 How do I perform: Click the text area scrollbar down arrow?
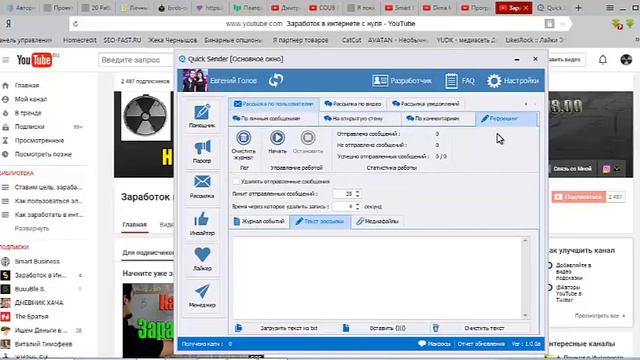click(x=525, y=315)
